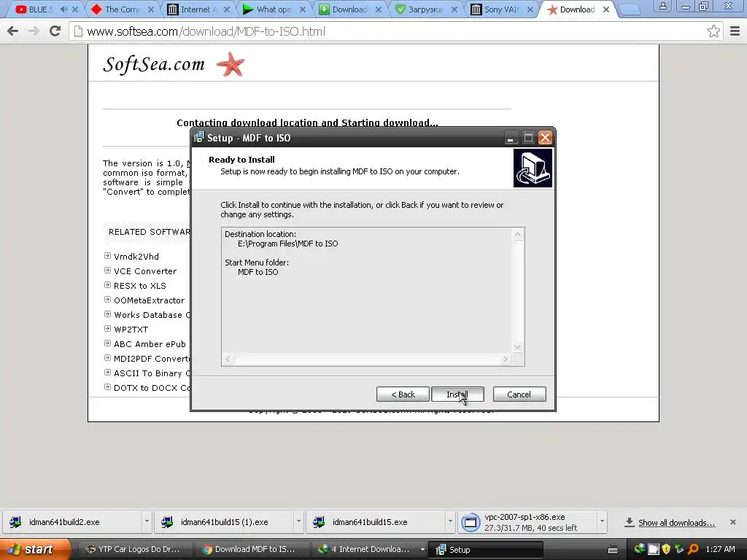Switch to the Sony VAIO tab
Viewport: 747px width, 560px height.
[501, 9]
